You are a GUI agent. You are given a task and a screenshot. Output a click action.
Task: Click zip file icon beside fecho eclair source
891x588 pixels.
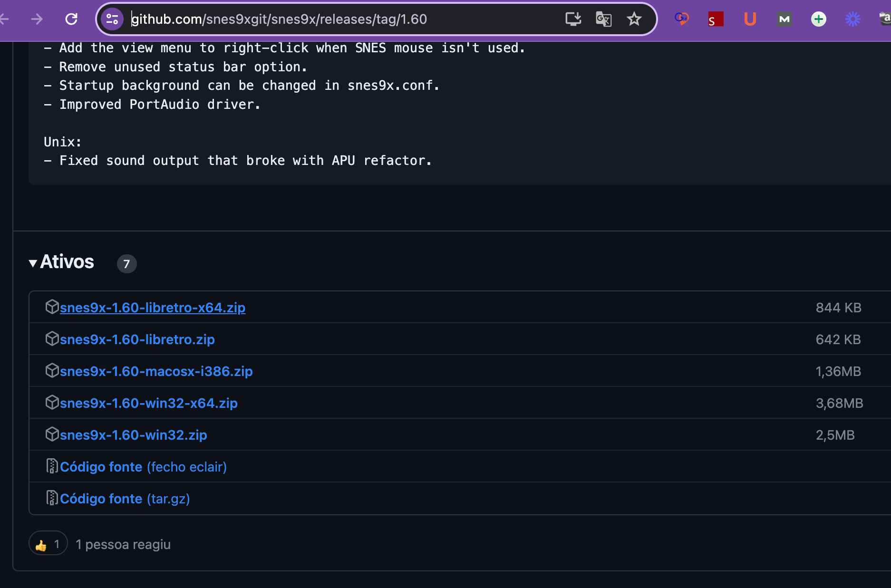pyautogui.click(x=52, y=466)
